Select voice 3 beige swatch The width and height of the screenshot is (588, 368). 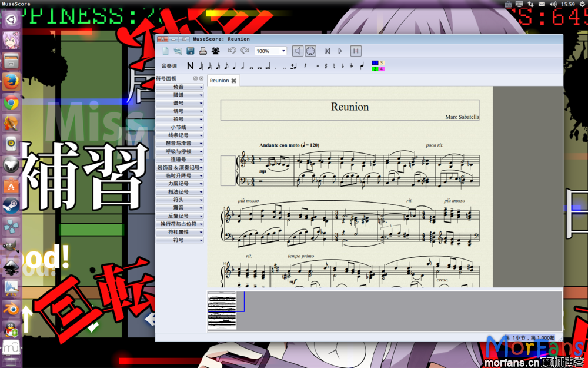coord(382,63)
